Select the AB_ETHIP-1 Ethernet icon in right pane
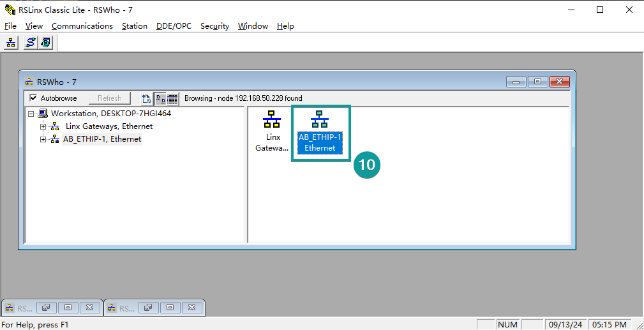Screen dimensions: 644x330 (x=320, y=131)
